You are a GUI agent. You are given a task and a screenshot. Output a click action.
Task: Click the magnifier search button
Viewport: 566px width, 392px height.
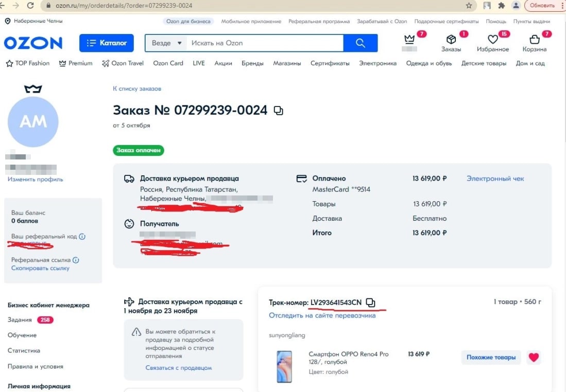(x=360, y=43)
